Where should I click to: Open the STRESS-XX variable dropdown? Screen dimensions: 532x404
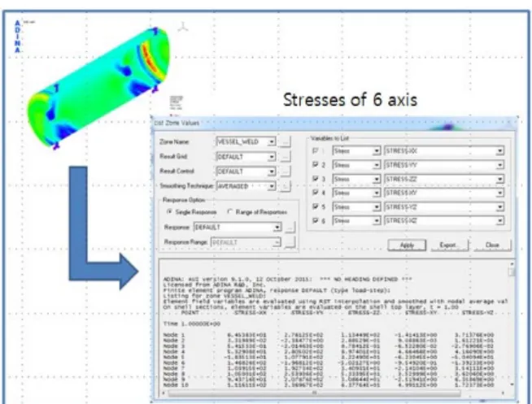(x=444, y=151)
